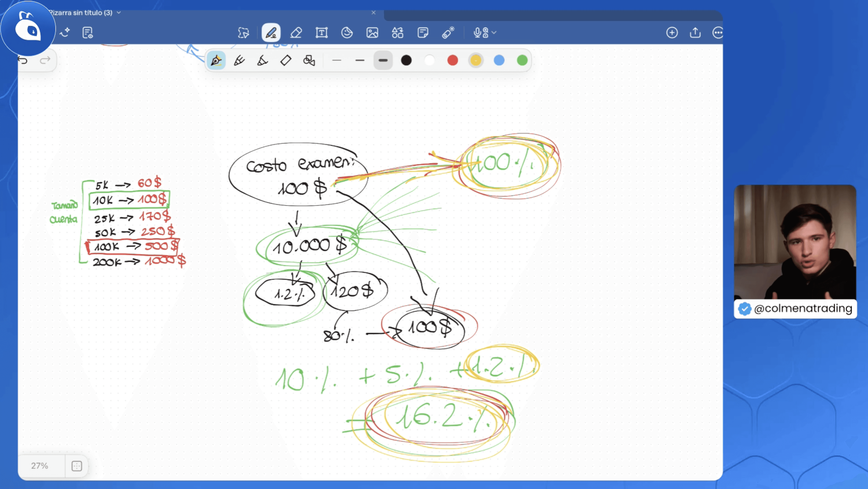Screen dimensions: 868x489
Task: Insert an image with picture tool
Action: click(x=372, y=33)
